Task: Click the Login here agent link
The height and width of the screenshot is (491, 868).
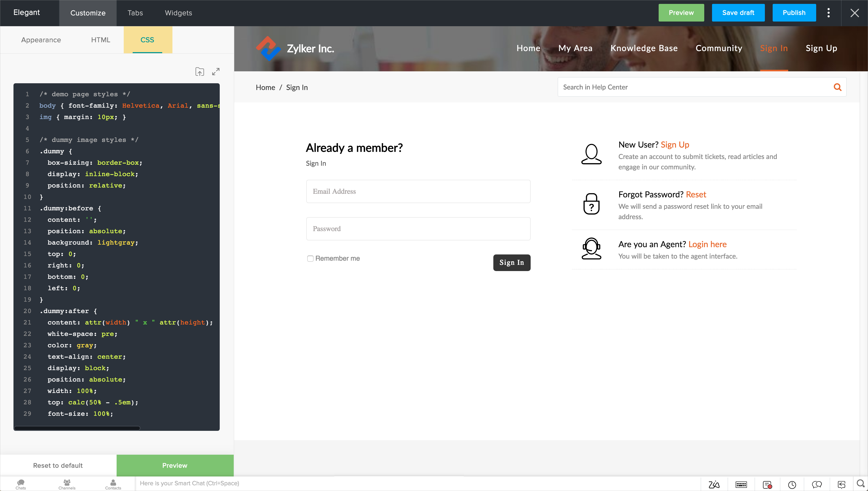Action: coord(707,244)
